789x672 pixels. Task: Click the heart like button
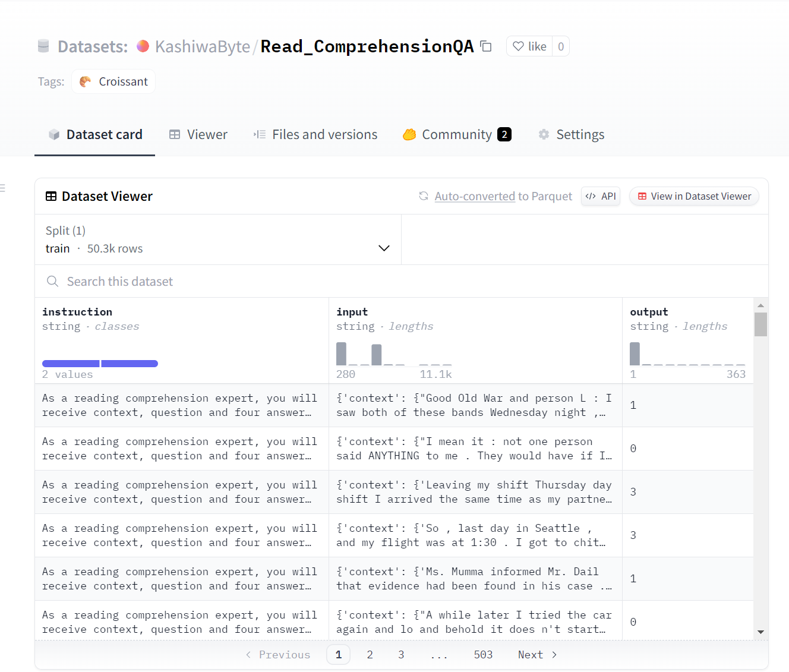(529, 46)
